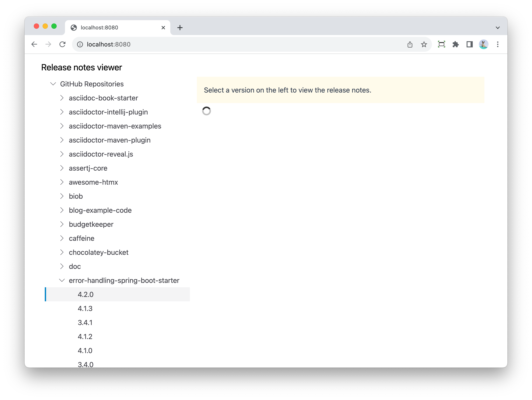Image resolution: width=532 pixels, height=400 pixels.
Task: Click the loading spinner indicator
Action: click(206, 111)
